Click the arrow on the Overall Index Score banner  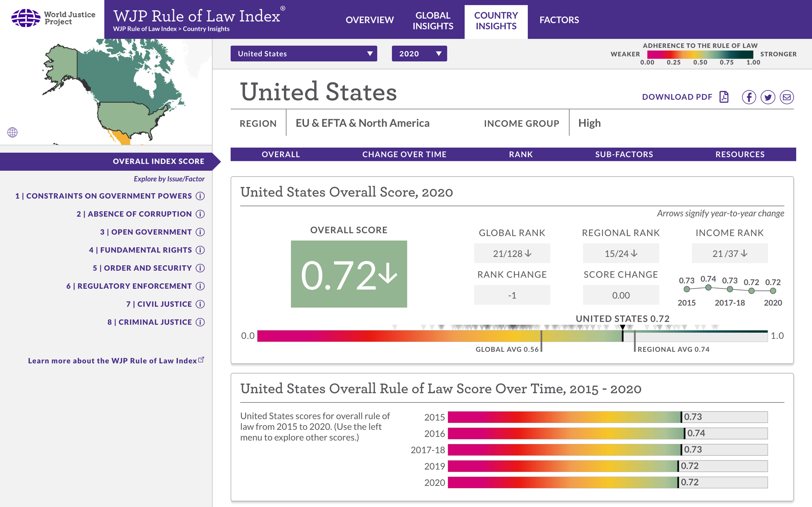[x=216, y=161]
